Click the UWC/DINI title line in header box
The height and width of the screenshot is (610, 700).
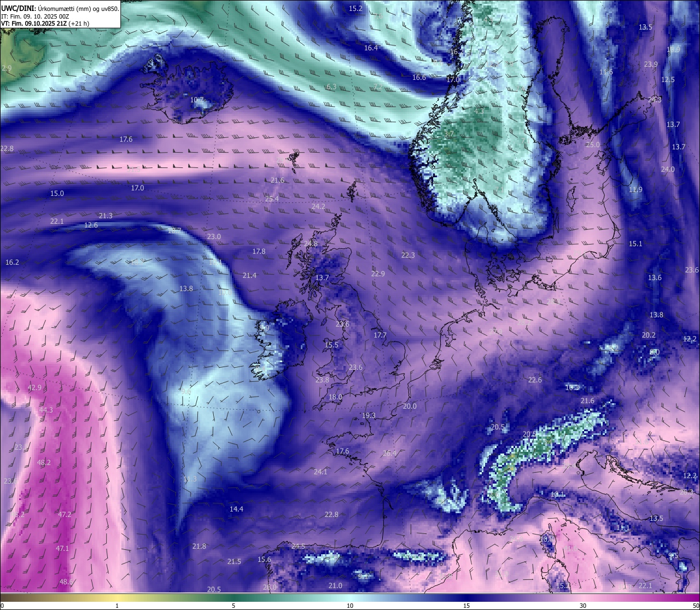(x=60, y=8)
